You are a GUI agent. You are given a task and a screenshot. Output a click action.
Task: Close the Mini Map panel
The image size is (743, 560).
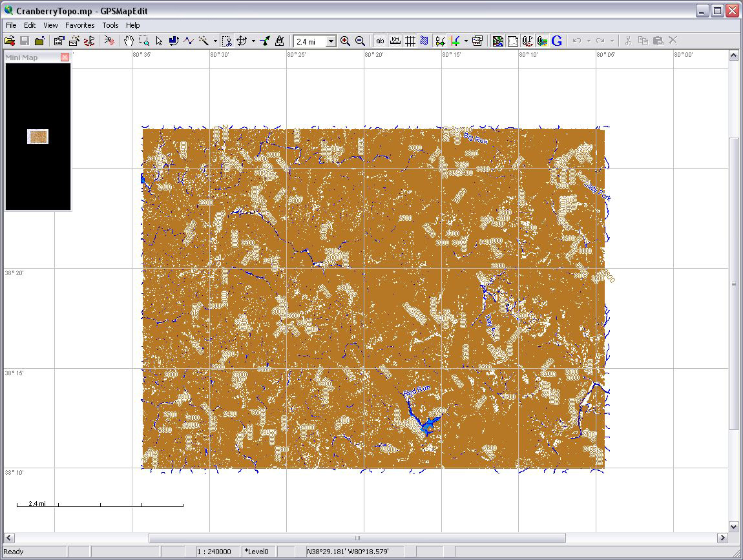[64, 57]
